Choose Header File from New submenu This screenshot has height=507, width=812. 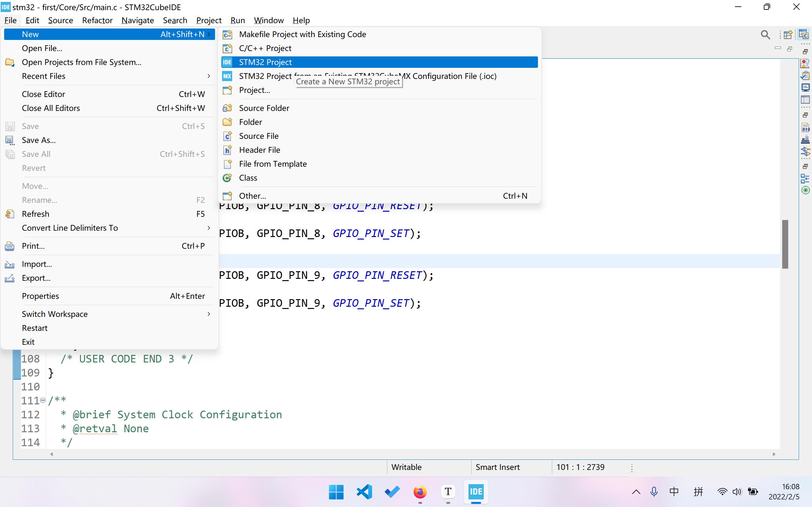[259, 150]
